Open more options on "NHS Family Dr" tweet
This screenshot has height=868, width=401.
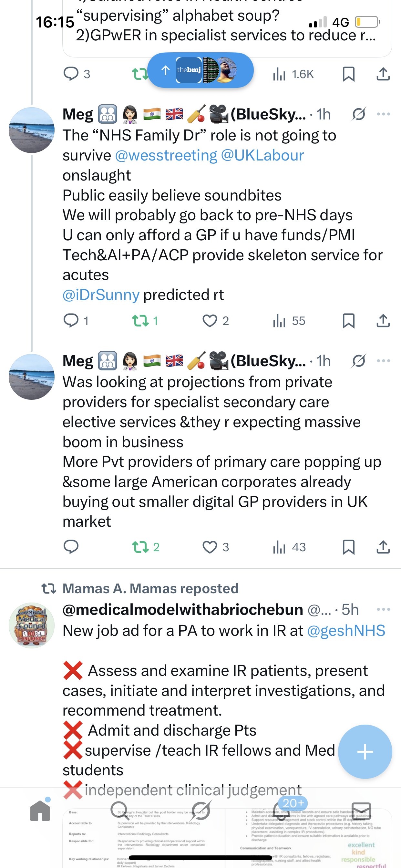coord(384,114)
